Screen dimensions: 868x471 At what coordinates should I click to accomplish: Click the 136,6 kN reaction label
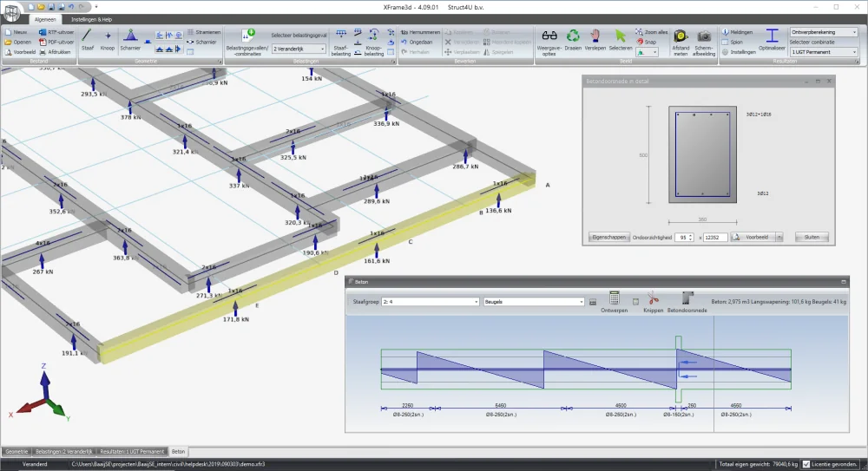click(498, 211)
